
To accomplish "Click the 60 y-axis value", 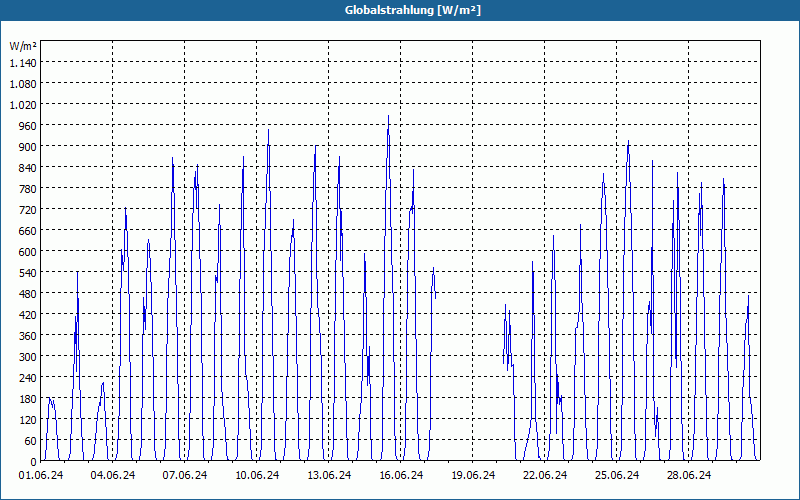I will (31, 440).
